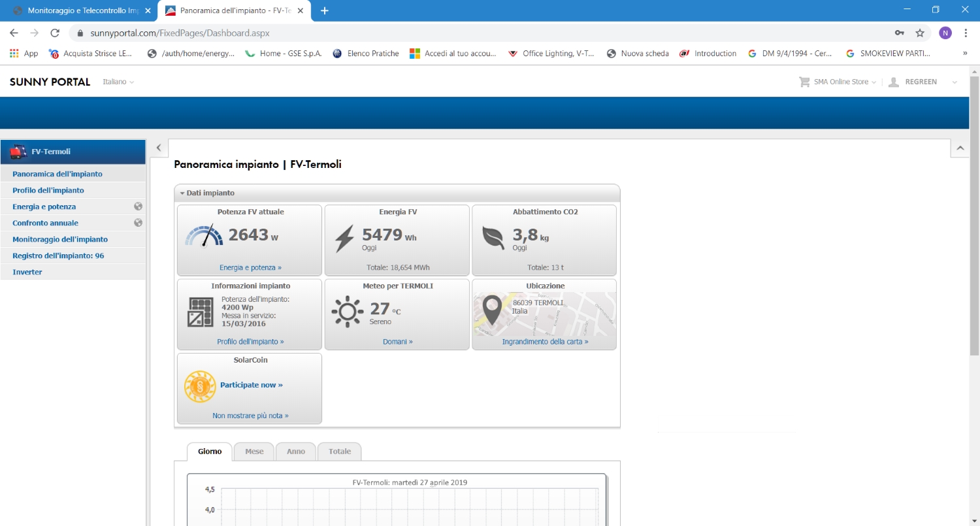Click the solar panel icon in Informazioni impianto
Image resolution: width=980 pixels, height=526 pixels.
(199, 312)
